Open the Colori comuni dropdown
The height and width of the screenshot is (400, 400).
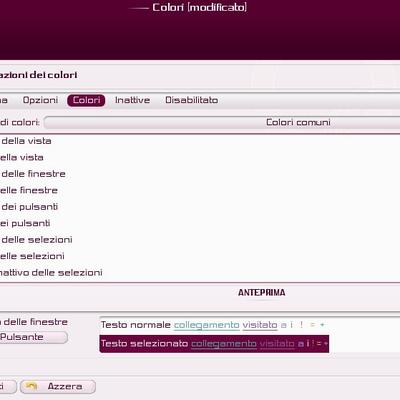(x=222, y=122)
